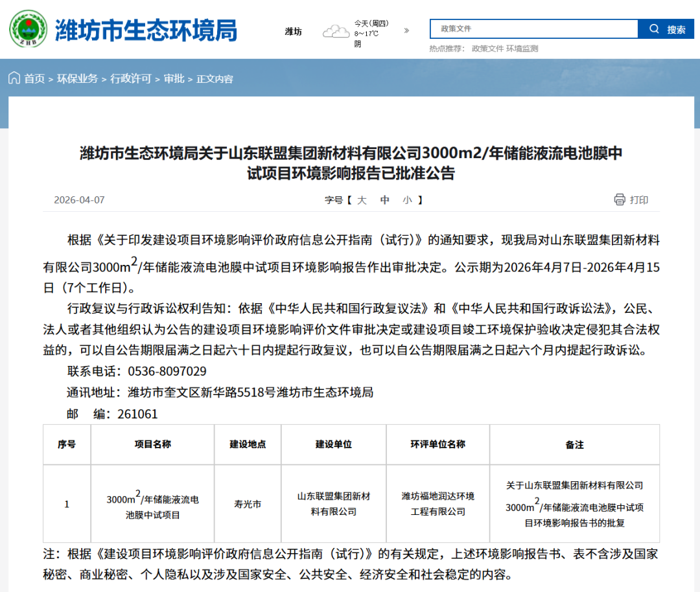Click today's weather text 今天(周四)

pos(371,23)
